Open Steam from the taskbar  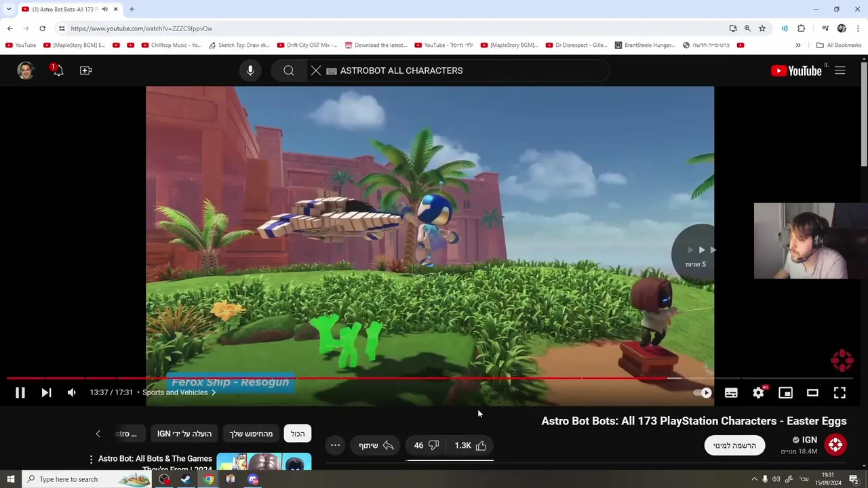coord(185,479)
